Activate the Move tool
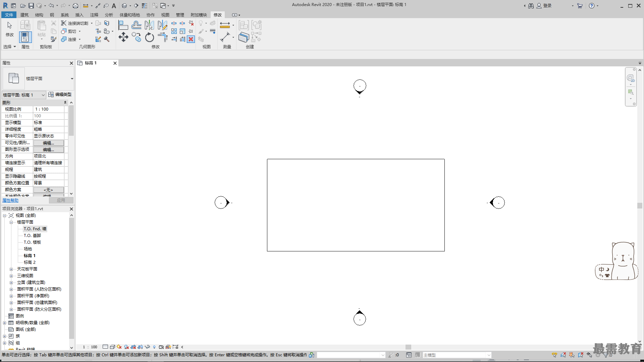This screenshot has width=644, height=362. pos(123,37)
